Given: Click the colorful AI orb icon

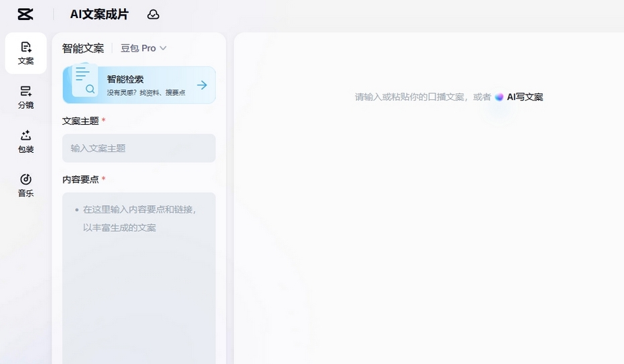Looking at the screenshot, I should [x=499, y=97].
